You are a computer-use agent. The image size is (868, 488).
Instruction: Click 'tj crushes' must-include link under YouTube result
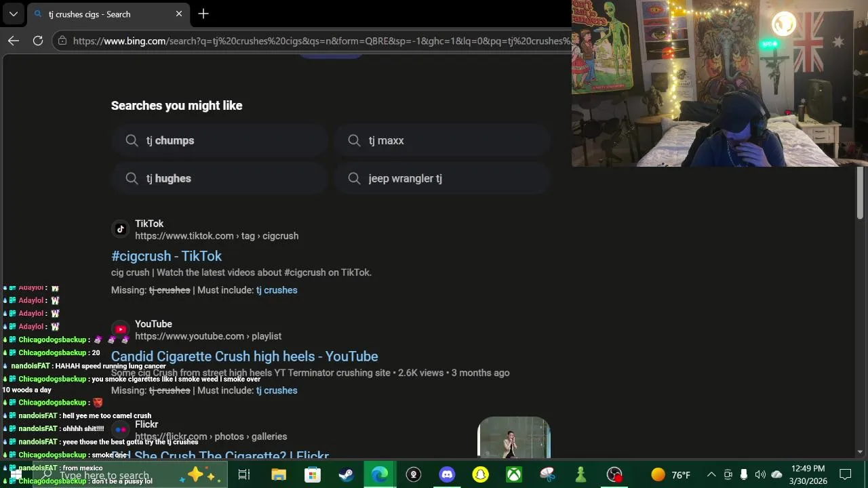[277, 390]
